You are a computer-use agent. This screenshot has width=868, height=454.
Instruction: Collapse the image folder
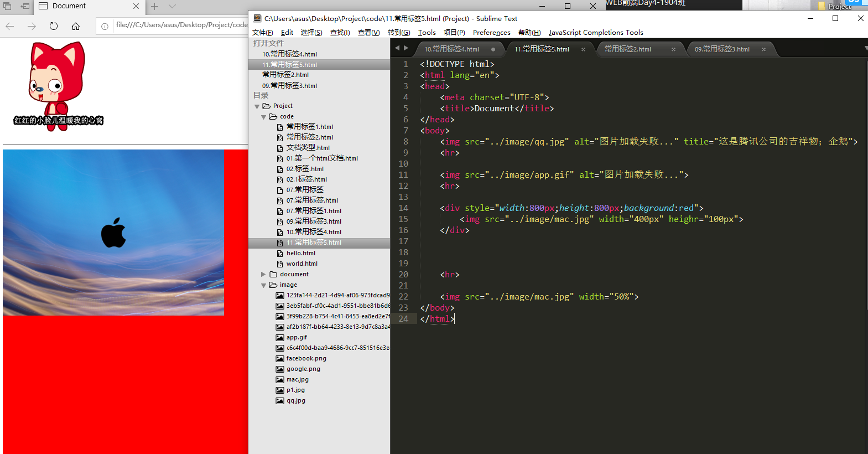[x=263, y=285]
